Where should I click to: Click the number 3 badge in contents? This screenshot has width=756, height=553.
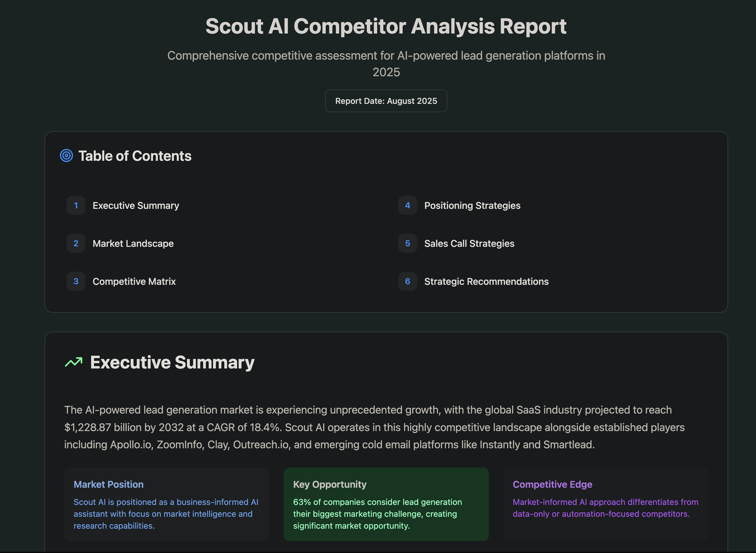[x=76, y=282]
